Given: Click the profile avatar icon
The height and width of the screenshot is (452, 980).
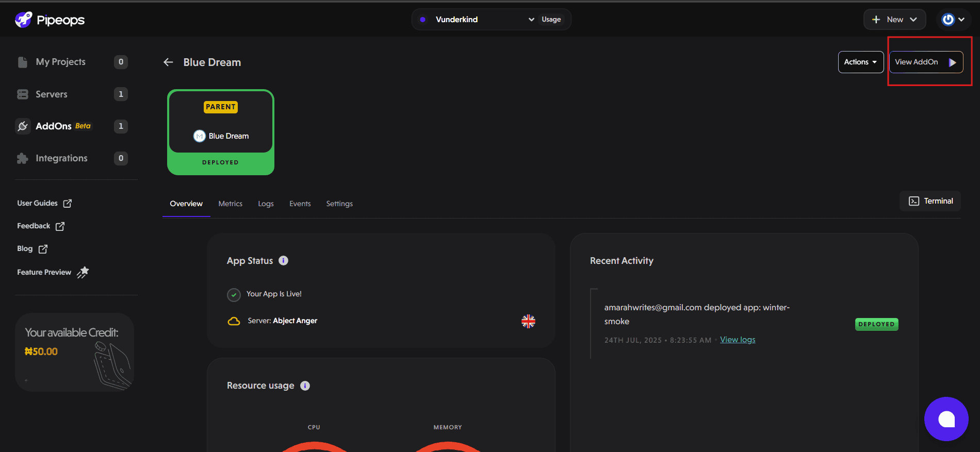Looking at the screenshot, I should (948, 20).
